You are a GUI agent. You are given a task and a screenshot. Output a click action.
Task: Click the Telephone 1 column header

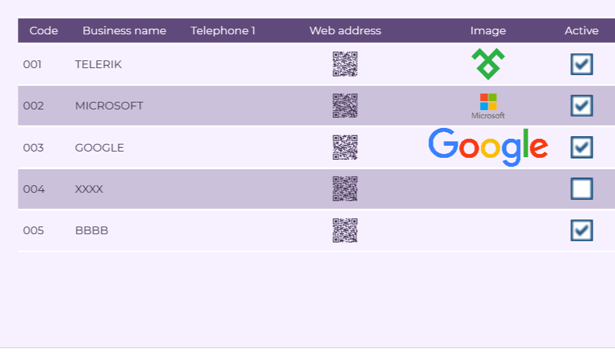pyautogui.click(x=223, y=31)
